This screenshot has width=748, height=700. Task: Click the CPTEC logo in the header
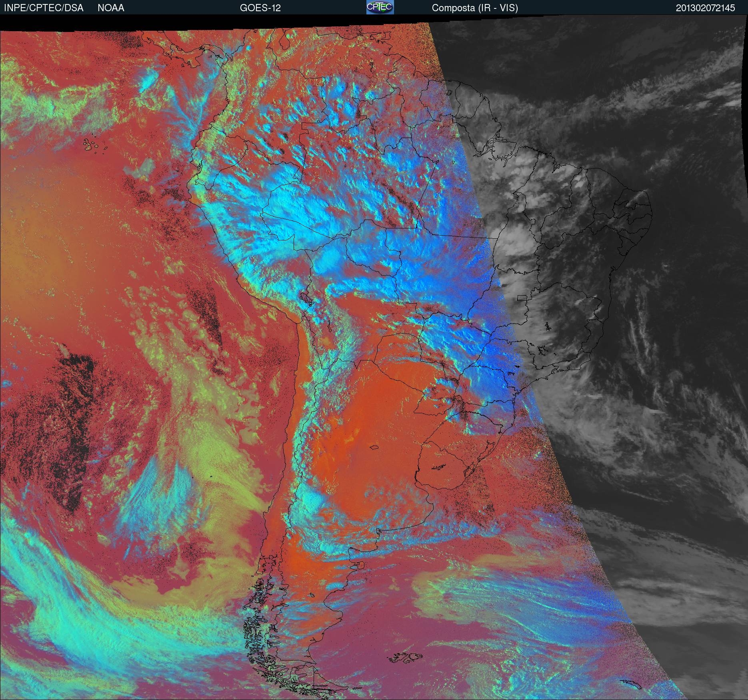[x=380, y=7]
